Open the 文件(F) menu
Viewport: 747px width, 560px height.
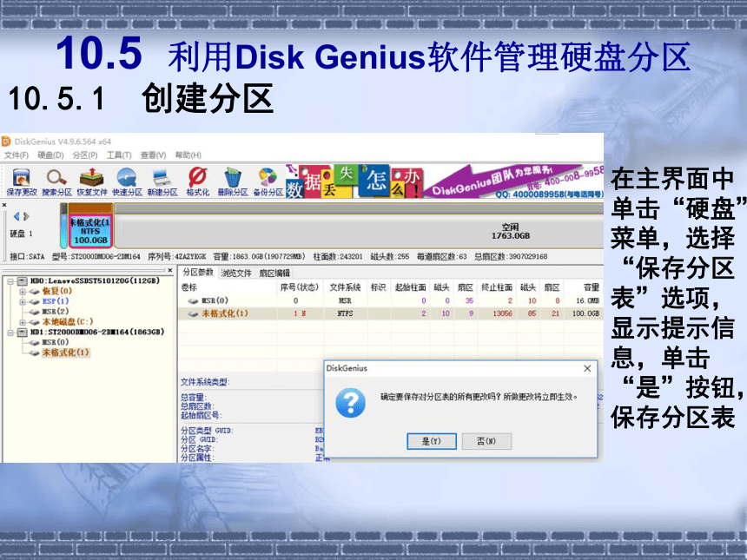(x=17, y=155)
